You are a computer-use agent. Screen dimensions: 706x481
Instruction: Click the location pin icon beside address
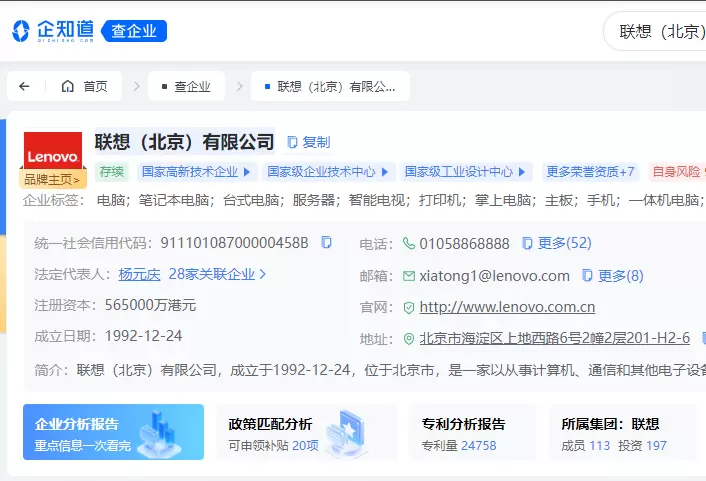pos(408,339)
